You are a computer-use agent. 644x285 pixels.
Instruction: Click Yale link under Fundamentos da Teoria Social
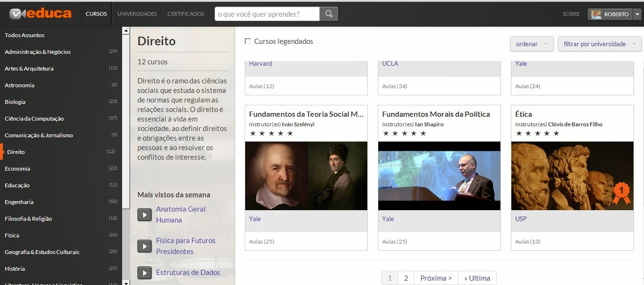point(255,219)
